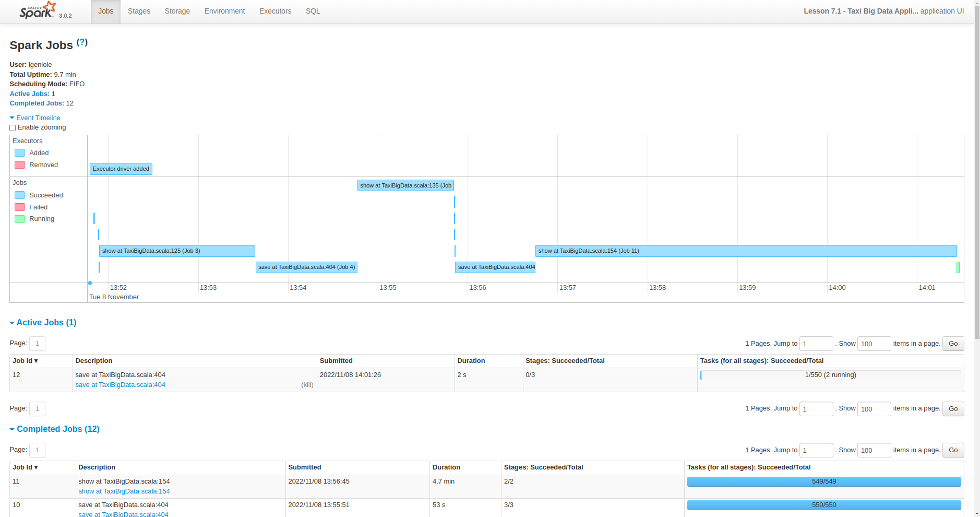980x517 pixels.
Task: Click the Active Jobs summary link
Action: click(30, 94)
